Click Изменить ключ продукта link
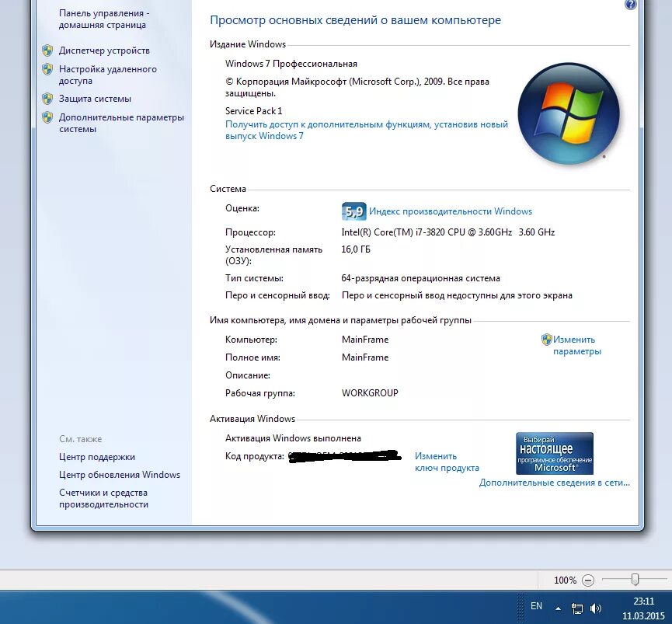This screenshot has width=672, height=624. (x=447, y=462)
